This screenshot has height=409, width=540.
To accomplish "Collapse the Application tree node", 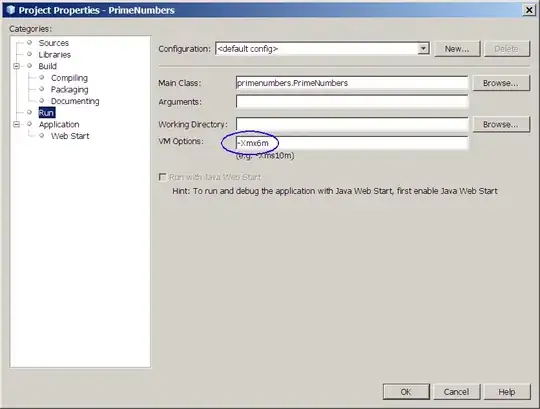I will click(16, 124).
